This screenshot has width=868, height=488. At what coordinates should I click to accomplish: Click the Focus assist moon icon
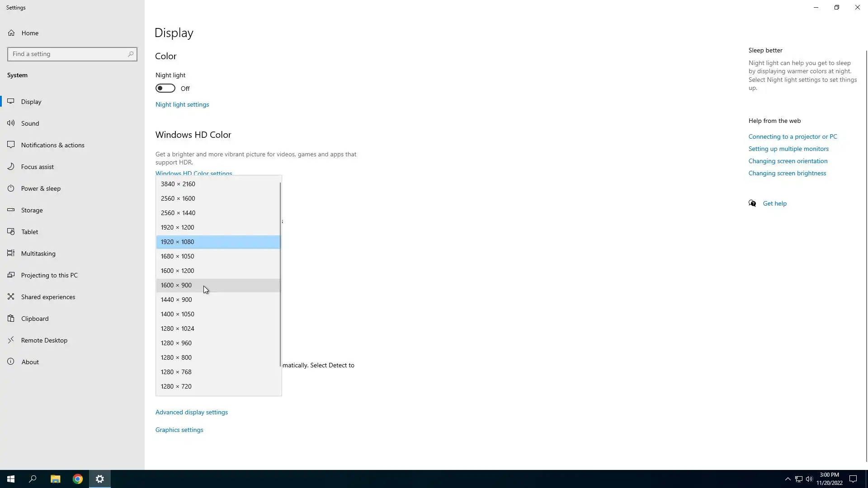tap(11, 166)
